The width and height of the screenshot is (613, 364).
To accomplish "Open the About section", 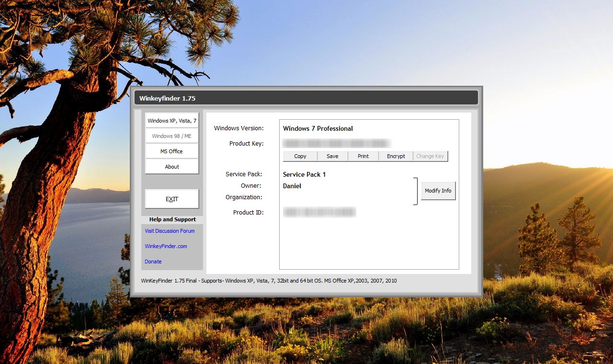I will 172,167.
